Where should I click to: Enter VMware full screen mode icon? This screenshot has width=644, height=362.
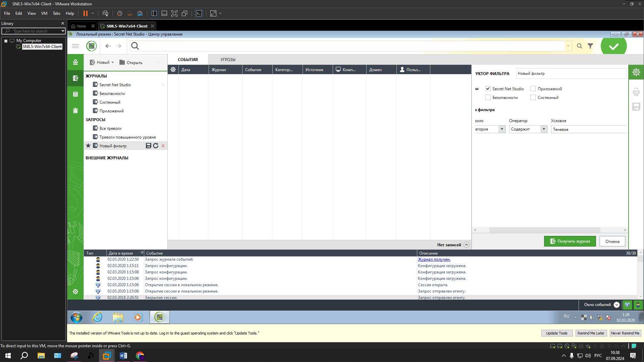pyautogui.click(x=174, y=13)
